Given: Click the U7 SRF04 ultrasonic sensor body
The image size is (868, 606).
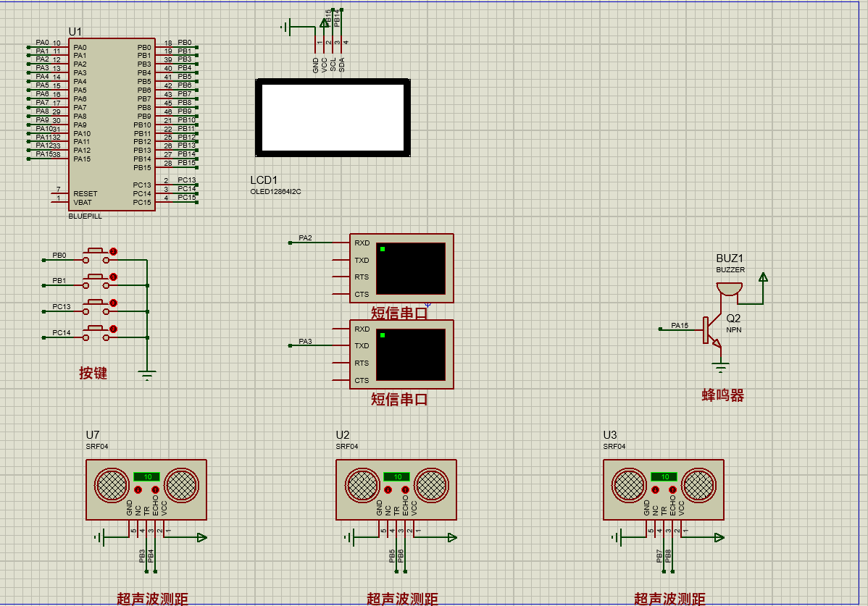Looking at the screenshot, I should pos(146,490).
